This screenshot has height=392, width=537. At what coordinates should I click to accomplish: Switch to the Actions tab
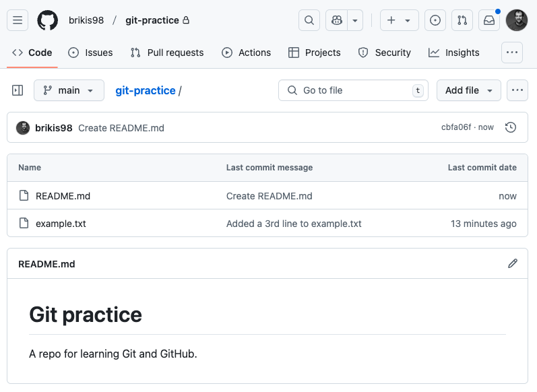(x=246, y=53)
